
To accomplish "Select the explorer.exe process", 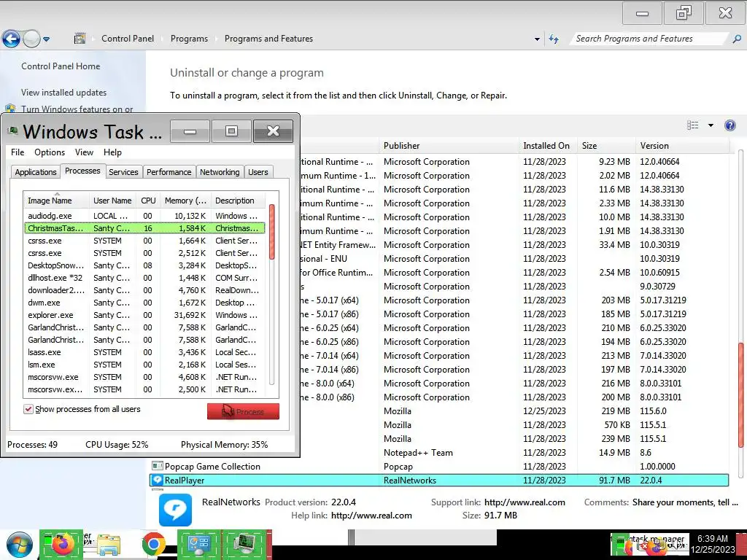I will (x=145, y=315).
